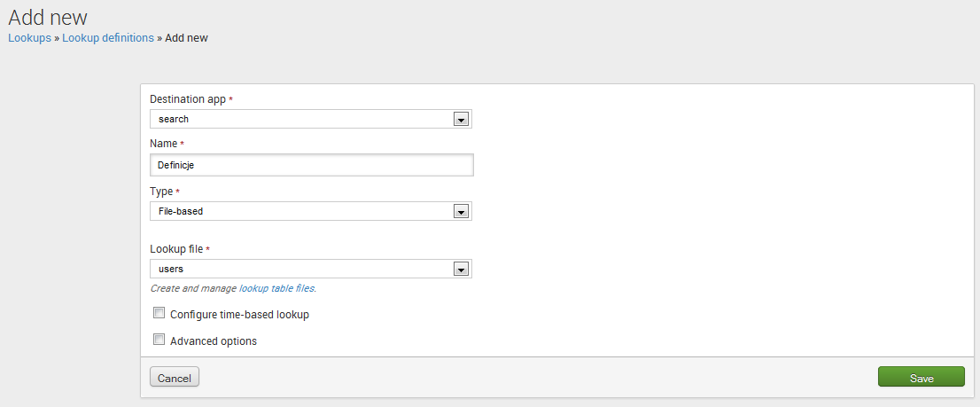Click the 'Add new' page heading
Image resolution: width=980 pixels, height=407 pixels.
pos(48,16)
